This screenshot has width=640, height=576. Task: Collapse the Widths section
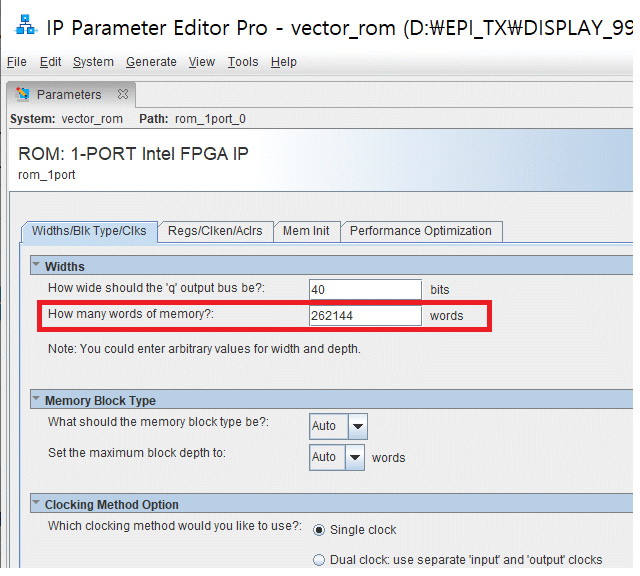[36, 265]
